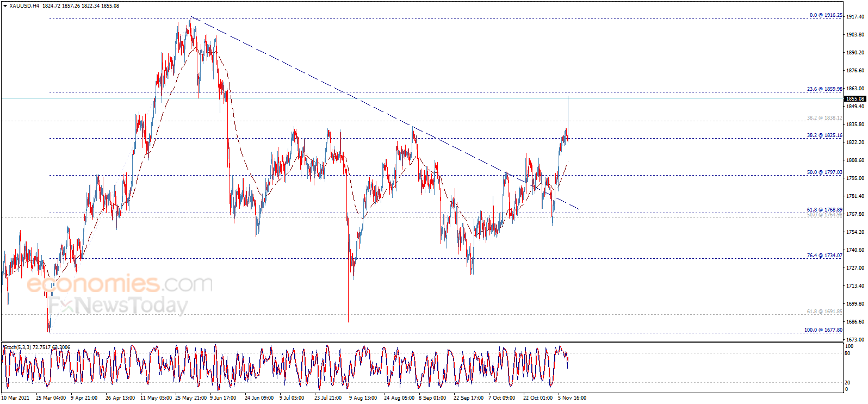Click the 26 Apr 13:00 time label
The height and width of the screenshot is (404, 868).
coord(120,398)
